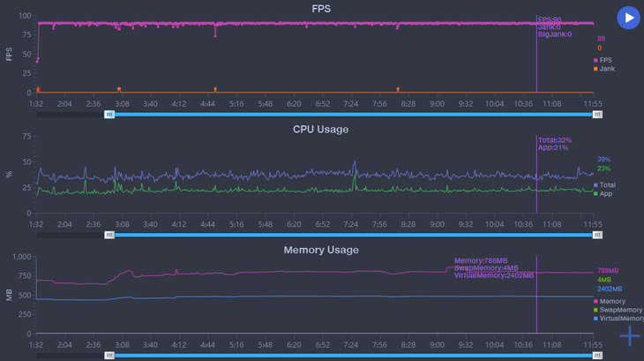Toggle the Memory legend entry
The width and height of the screenshot is (644, 361).
(x=611, y=301)
